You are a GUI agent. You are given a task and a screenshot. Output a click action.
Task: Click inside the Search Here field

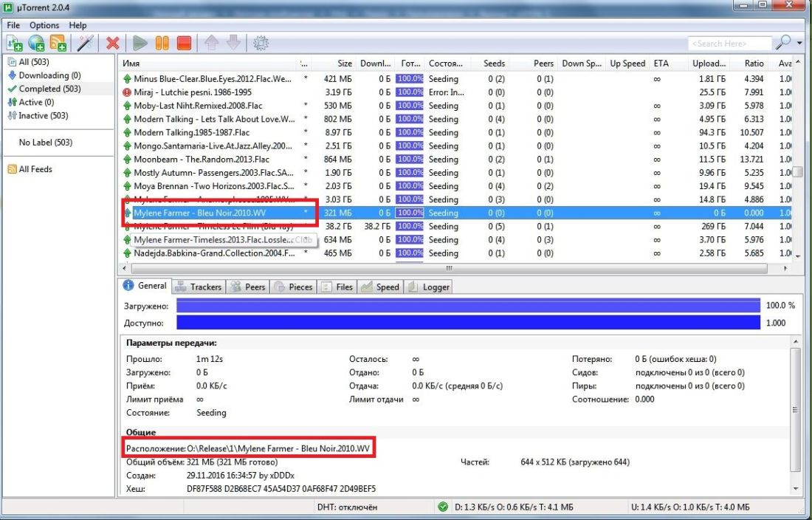(729, 44)
